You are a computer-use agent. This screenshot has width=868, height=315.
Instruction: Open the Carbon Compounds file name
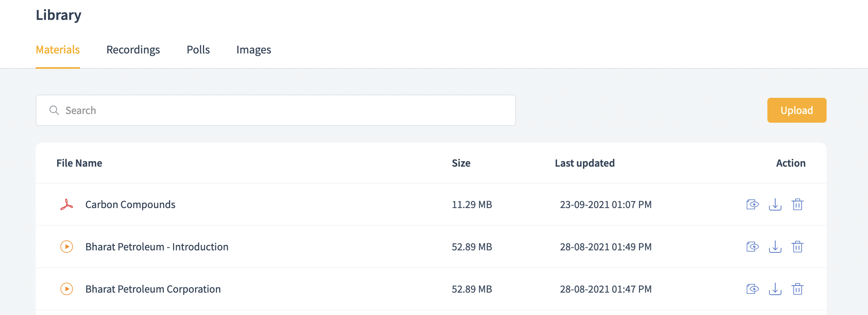[130, 204]
